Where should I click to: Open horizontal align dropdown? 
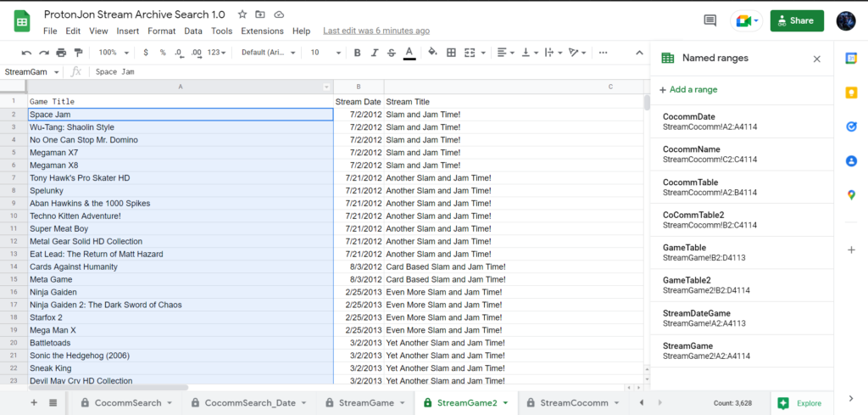506,53
